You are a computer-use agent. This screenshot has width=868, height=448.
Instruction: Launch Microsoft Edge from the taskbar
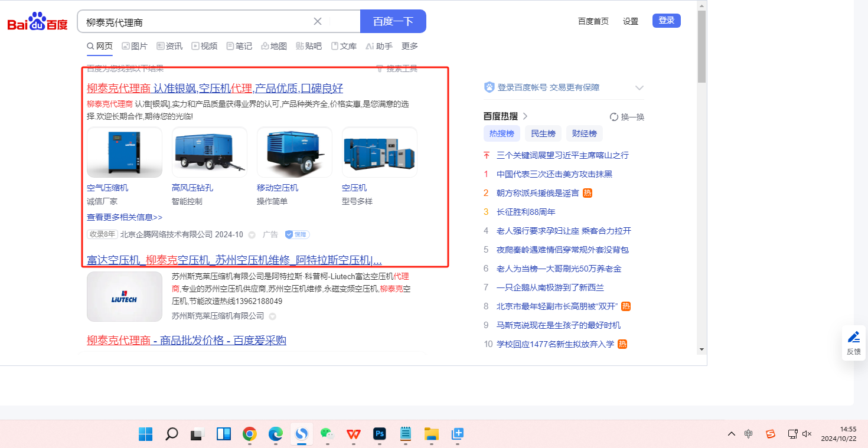276,434
